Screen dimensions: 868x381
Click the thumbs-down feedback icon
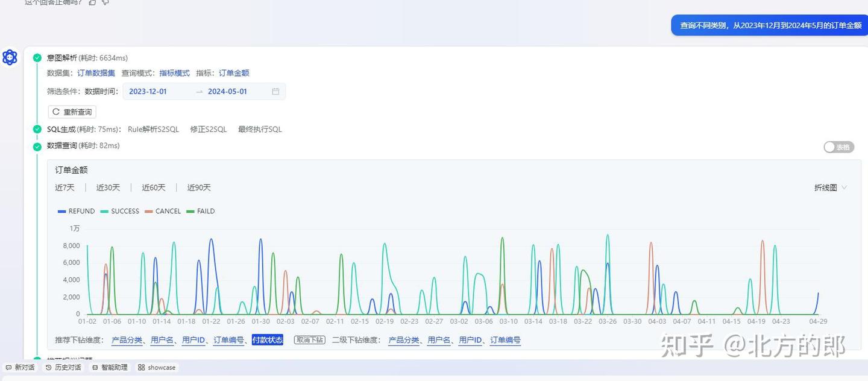pos(105,2)
